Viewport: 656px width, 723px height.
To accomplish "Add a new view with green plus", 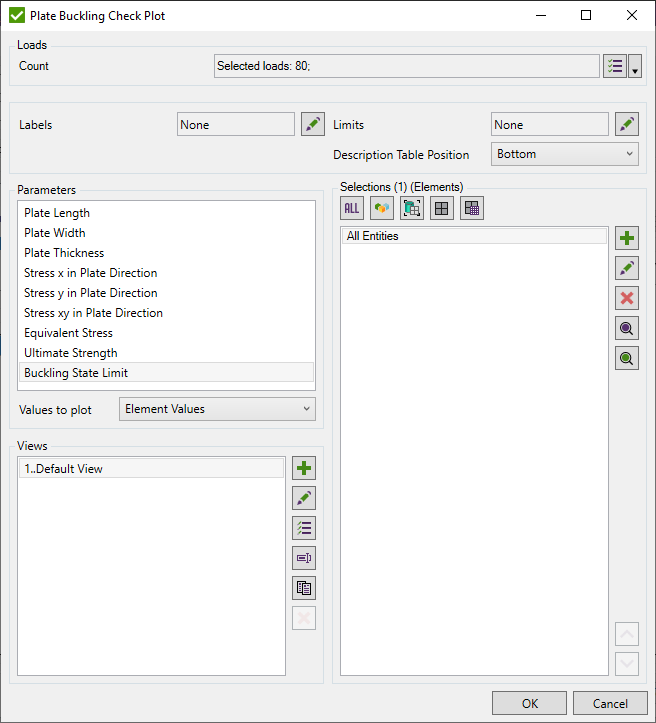I will (304, 468).
